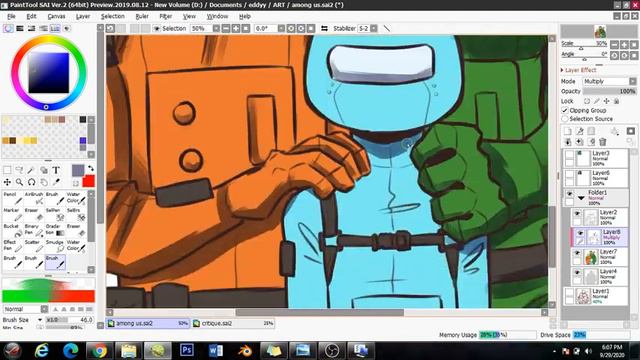The height and width of the screenshot is (360, 640).
Task: Swap foreground and background colors
Action: coord(91,168)
